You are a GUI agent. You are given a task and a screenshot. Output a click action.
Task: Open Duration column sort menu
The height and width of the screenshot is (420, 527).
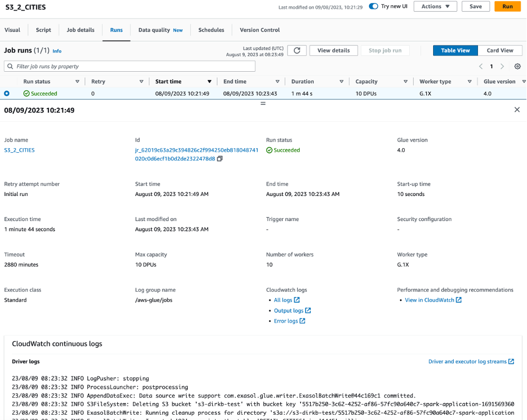pos(342,82)
